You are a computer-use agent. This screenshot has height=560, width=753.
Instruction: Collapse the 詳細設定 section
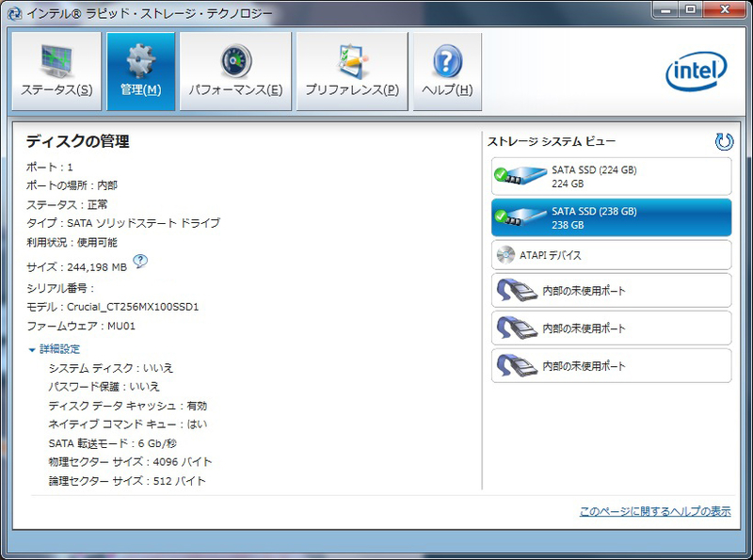pyautogui.click(x=55, y=349)
